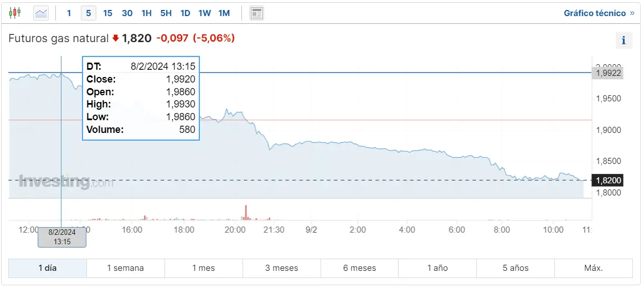The width and height of the screenshot is (644, 288).
Task: Click the info "i" icon
Action: (x=624, y=40)
